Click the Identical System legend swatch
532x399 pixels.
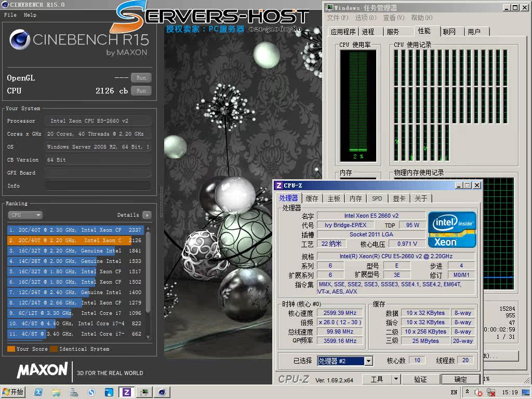(54, 349)
